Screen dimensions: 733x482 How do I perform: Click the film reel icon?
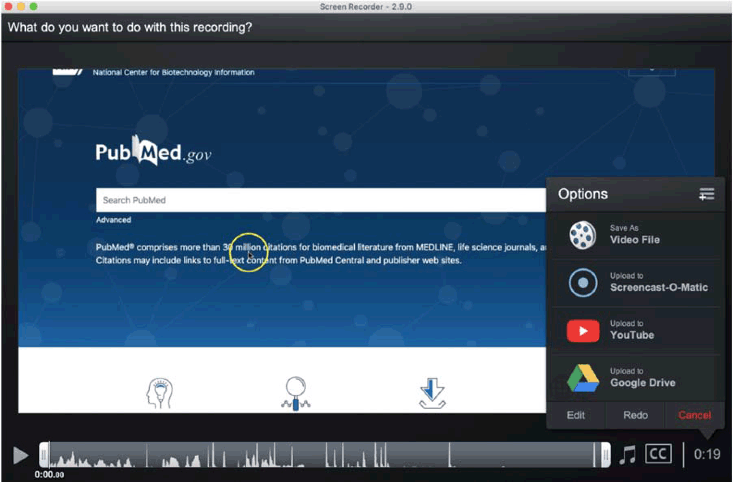(582, 235)
